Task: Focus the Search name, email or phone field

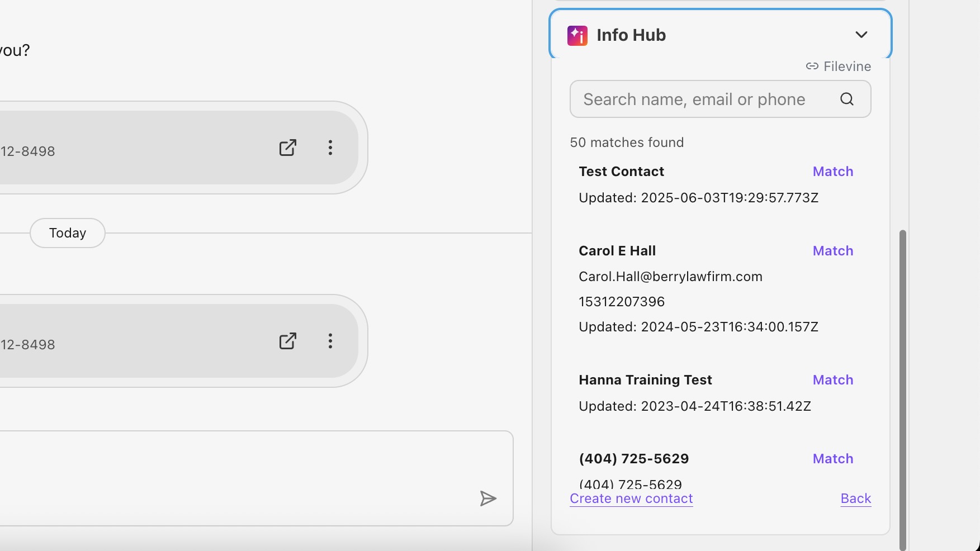Action: pyautogui.click(x=720, y=99)
